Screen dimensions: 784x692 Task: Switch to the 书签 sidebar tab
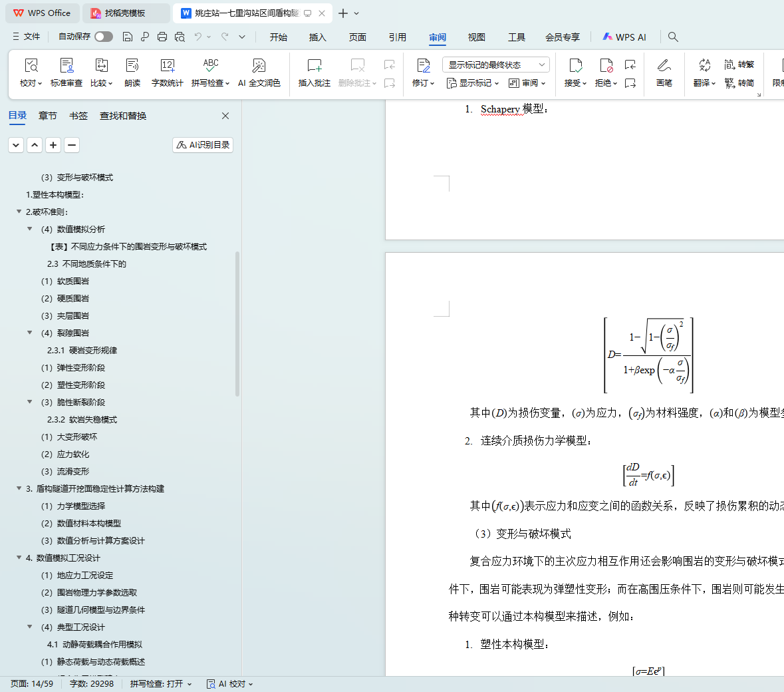[x=78, y=116]
